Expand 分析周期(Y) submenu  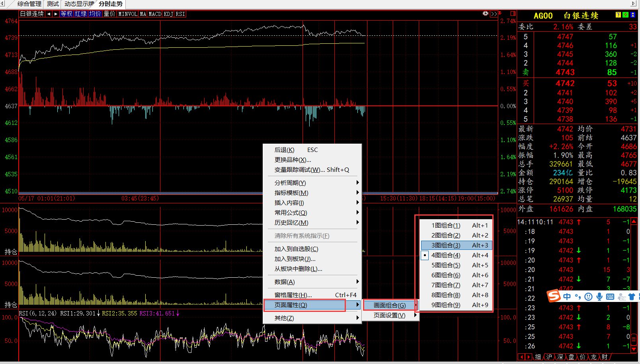coord(312,183)
